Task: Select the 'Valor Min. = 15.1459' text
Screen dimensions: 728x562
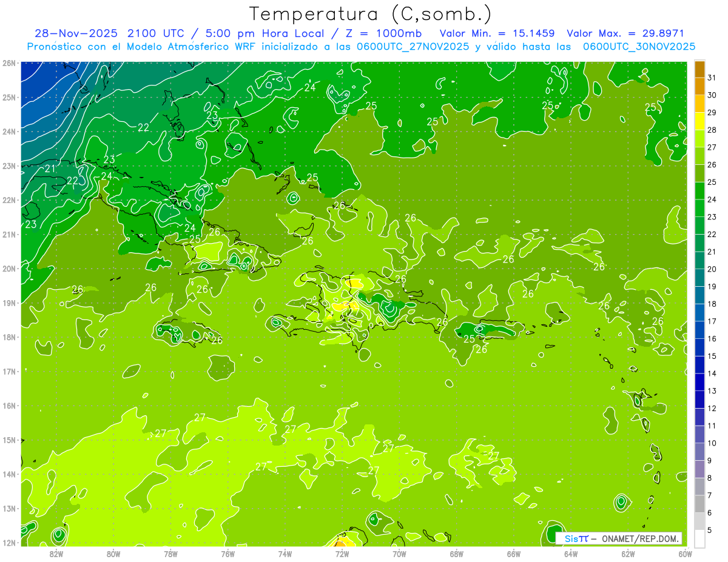Action: [x=497, y=33]
